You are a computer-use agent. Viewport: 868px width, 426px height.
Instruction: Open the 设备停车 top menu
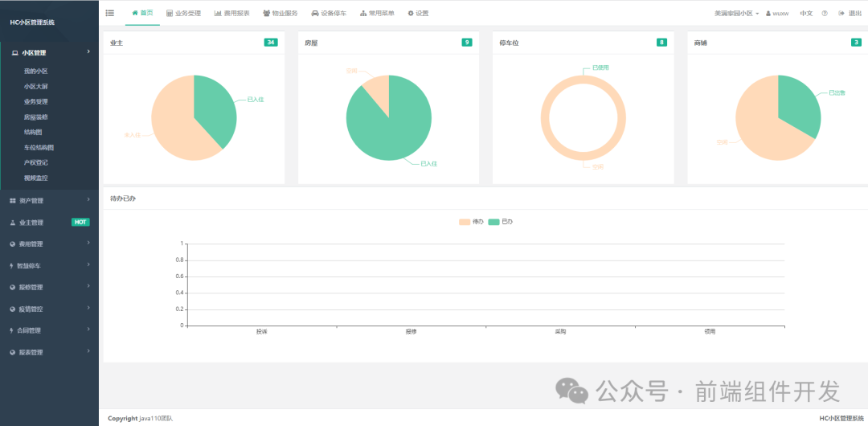point(329,14)
